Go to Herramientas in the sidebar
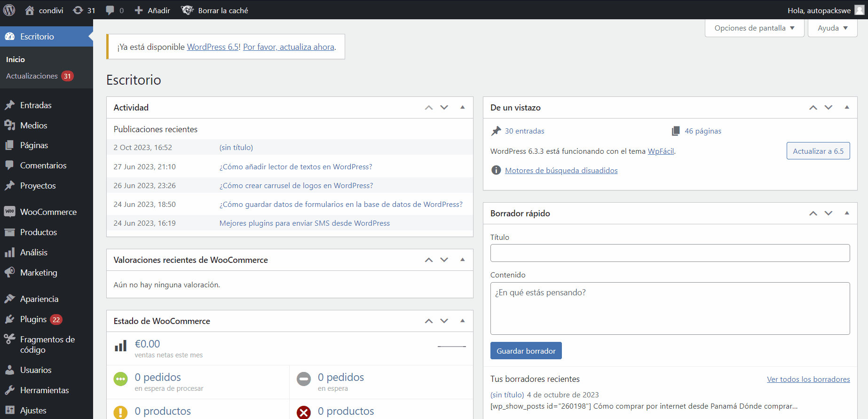Viewport: 868px width, 419px height. click(x=44, y=390)
